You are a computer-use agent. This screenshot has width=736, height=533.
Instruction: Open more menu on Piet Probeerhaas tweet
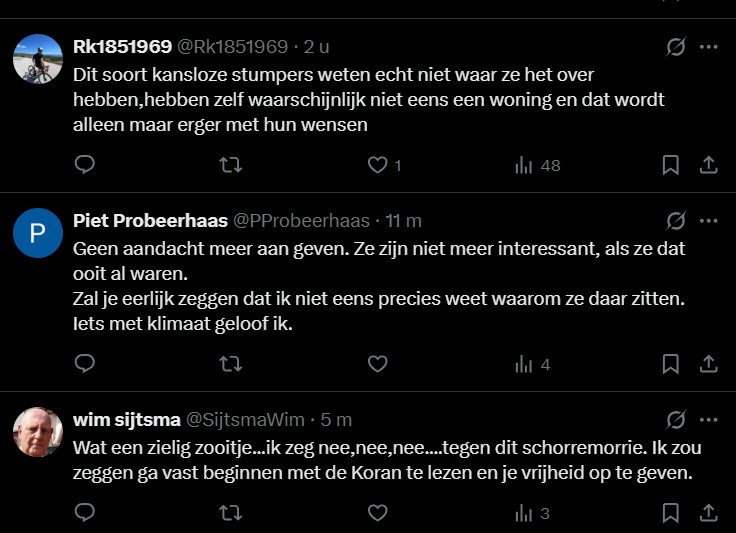(x=708, y=220)
